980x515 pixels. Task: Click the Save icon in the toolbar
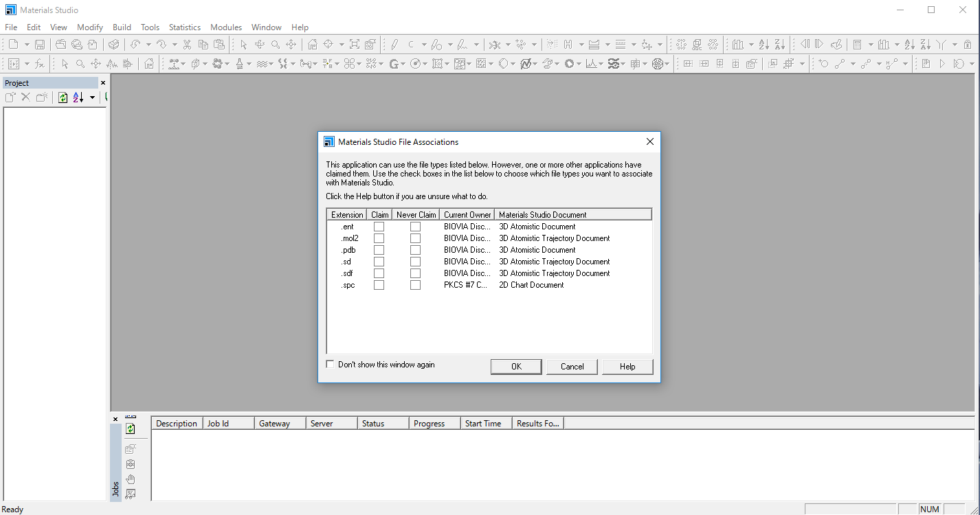[x=40, y=45]
